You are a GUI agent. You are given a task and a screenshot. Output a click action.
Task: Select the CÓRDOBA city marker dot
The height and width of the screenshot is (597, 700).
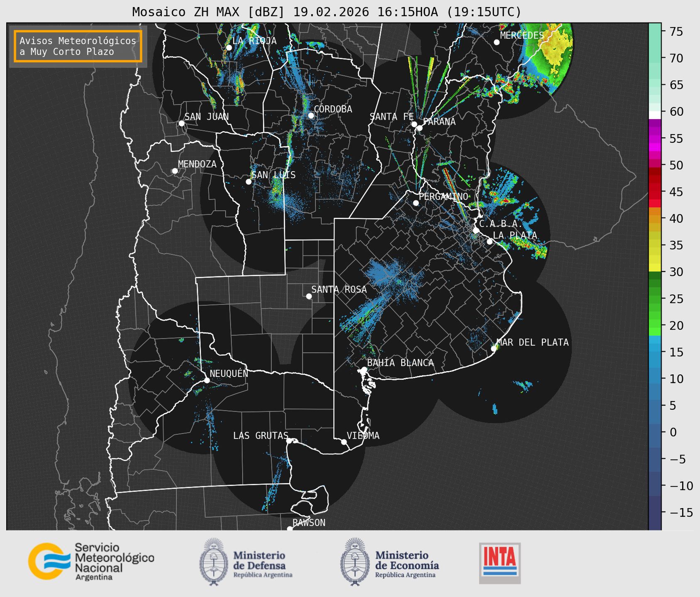point(311,115)
